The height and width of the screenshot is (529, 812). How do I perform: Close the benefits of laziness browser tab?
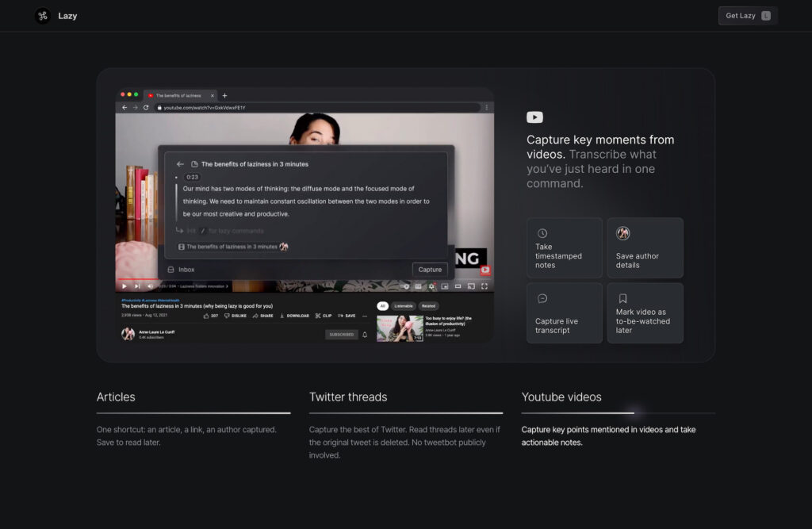pos(213,96)
